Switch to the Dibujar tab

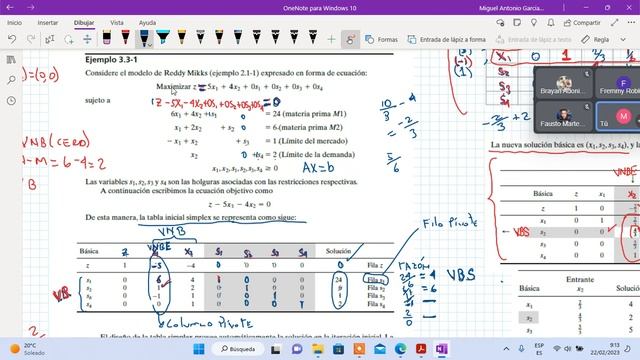point(84,23)
